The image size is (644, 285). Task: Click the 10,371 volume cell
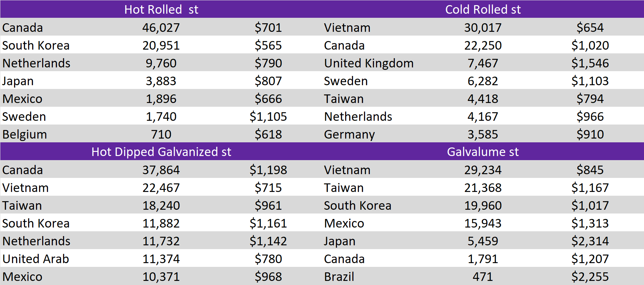point(161,277)
